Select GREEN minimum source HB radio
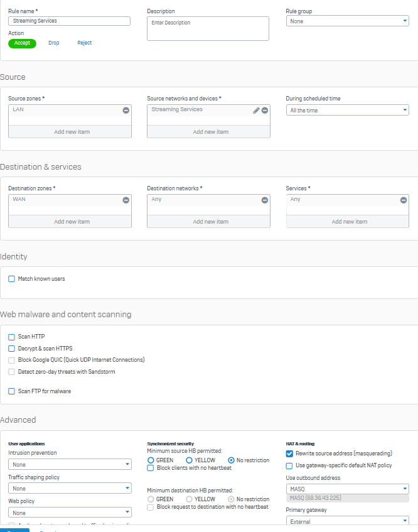Image resolution: width=418 pixels, height=532 pixels. [x=151, y=460]
